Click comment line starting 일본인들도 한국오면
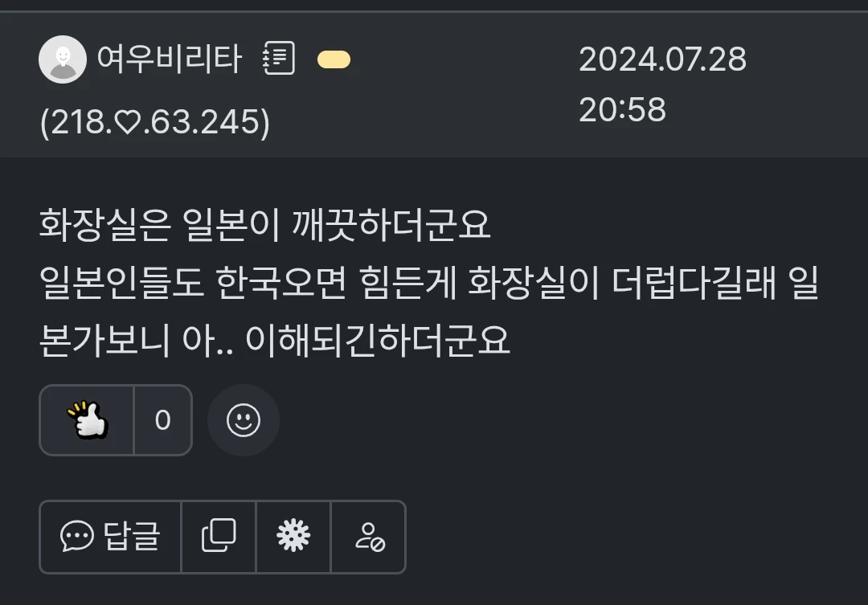 pos(429,283)
